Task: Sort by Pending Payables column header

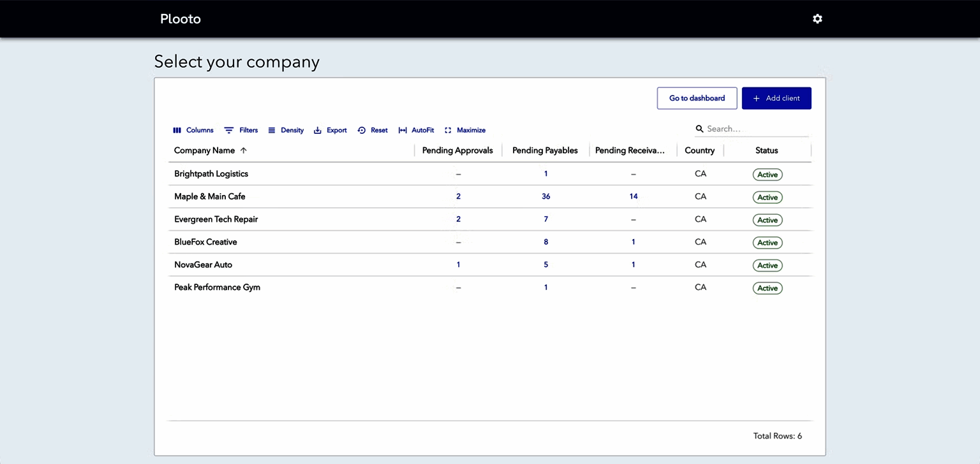Action: (x=545, y=150)
